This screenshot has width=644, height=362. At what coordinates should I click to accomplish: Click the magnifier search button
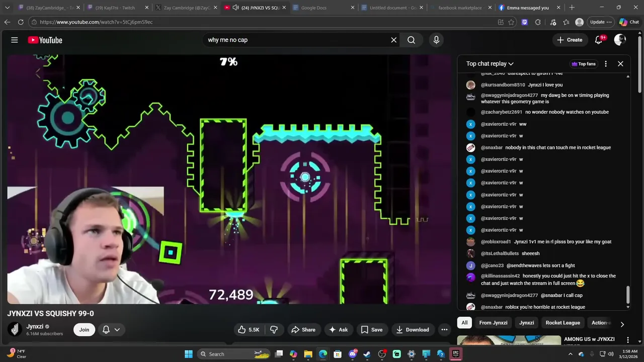pyautogui.click(x=411, y=40)
